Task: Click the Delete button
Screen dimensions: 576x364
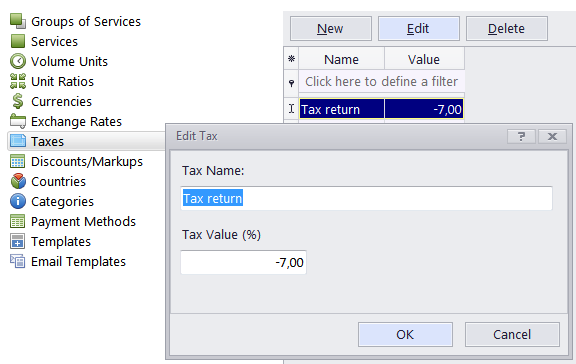Action: point(507,28)
